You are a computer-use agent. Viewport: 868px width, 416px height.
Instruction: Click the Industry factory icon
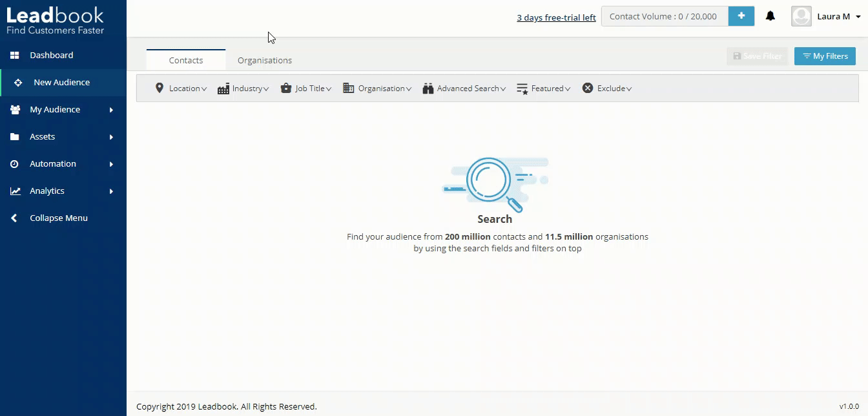click(223, 88)
